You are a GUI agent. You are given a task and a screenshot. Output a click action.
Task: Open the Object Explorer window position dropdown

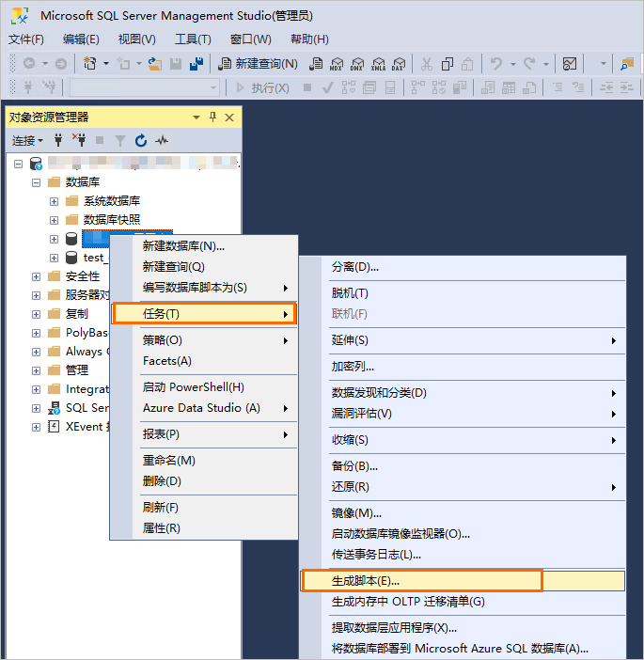[x=196, y=118]
